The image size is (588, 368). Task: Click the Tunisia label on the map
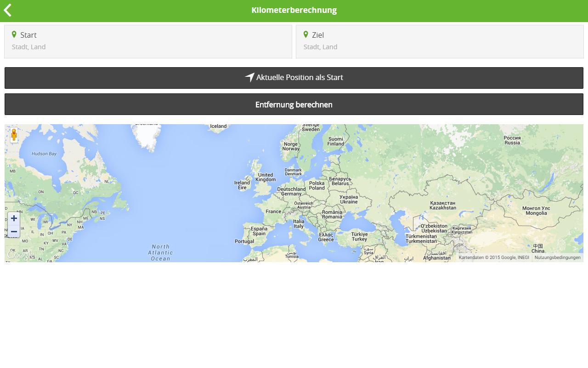[292, 255]
